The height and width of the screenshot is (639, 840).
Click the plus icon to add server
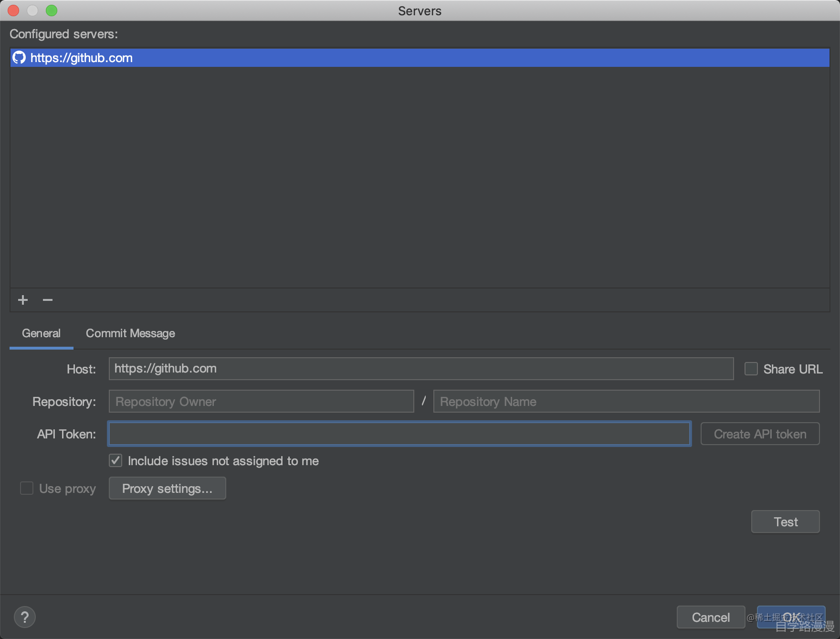23,300
